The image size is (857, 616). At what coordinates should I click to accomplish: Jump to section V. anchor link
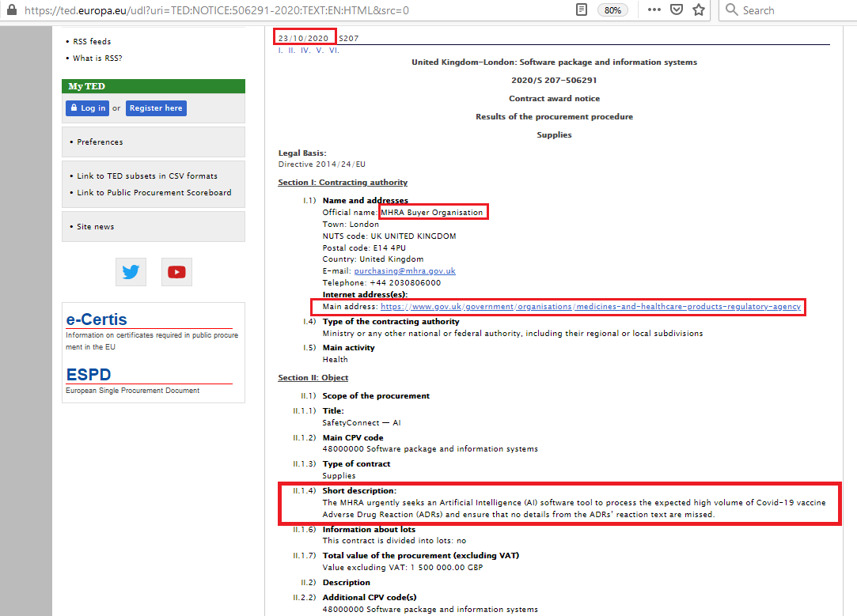pos(319,51)
